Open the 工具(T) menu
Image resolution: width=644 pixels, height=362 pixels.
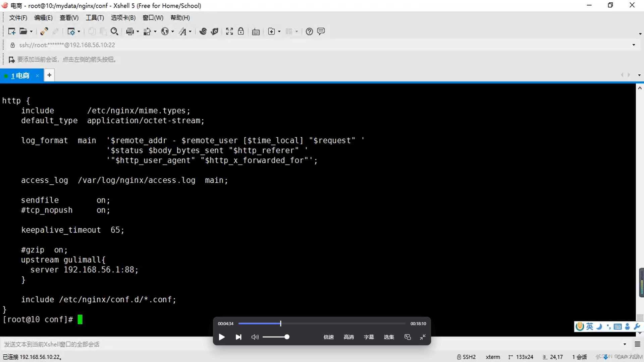pos(95,18)
